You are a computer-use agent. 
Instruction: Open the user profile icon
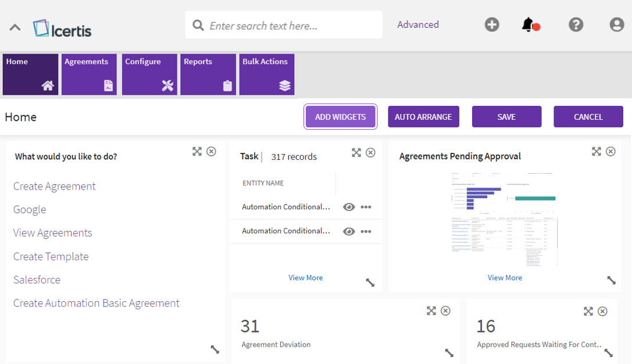[616, 25]
